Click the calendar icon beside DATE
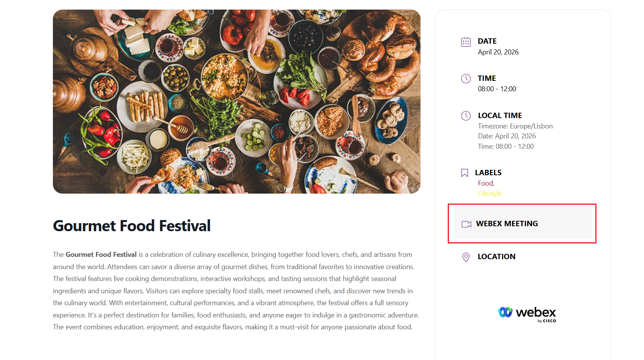Viewport: 644px width, 360px height. [466, 42]
